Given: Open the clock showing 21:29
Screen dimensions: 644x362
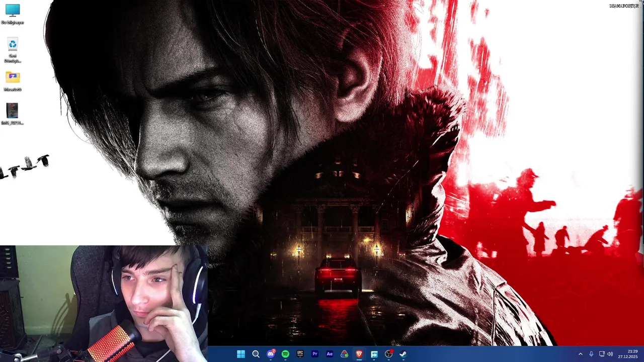Looking at the screenshot, I should 633,351.
